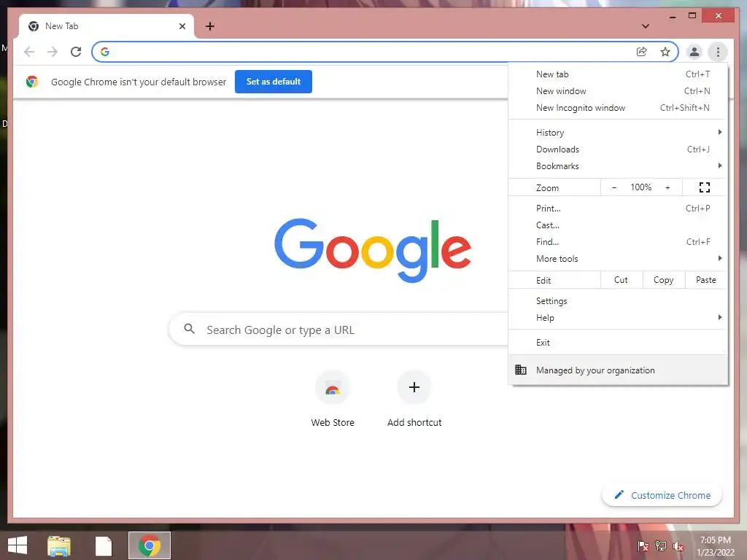This screenshot has width=747, height=560.
Task: Increase zoom with the plus button
Action: tap(667, 187)
